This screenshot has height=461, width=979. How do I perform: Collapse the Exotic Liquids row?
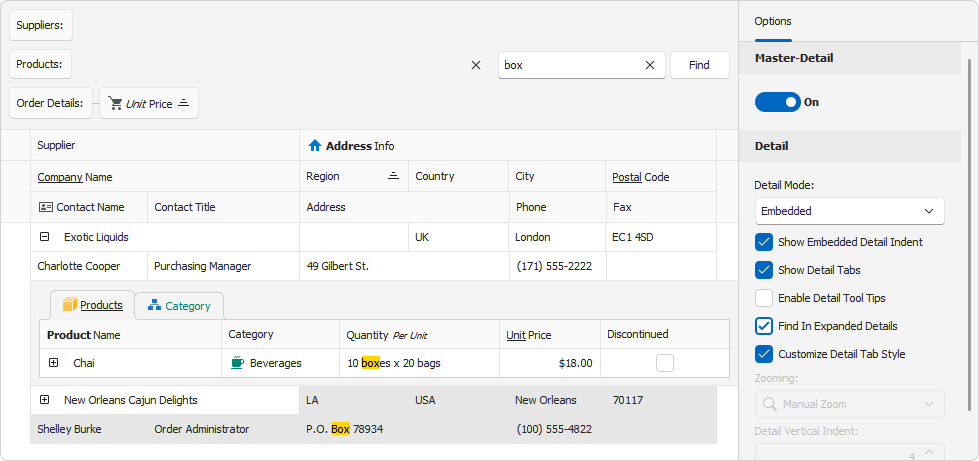click(x=45, y=237)
